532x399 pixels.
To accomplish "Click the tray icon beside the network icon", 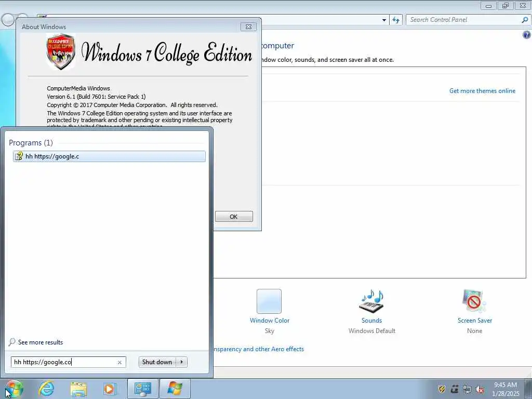I will (455, 389).
